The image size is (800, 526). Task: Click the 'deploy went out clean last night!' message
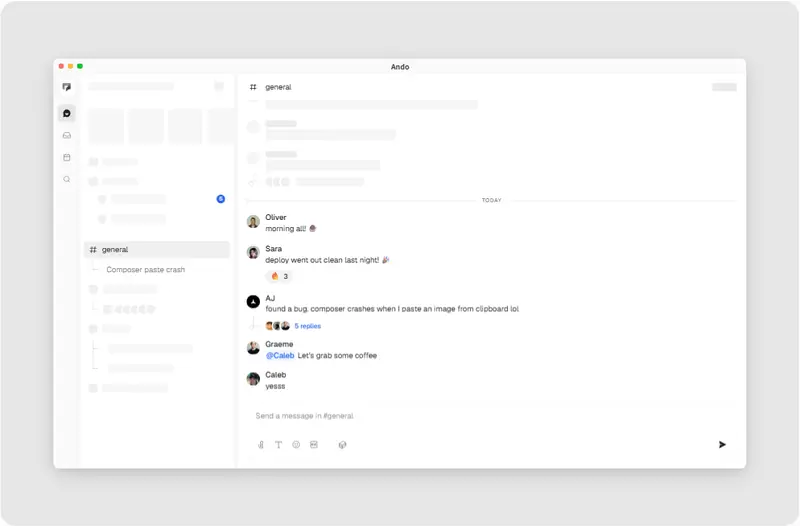[x=327, y=260]
